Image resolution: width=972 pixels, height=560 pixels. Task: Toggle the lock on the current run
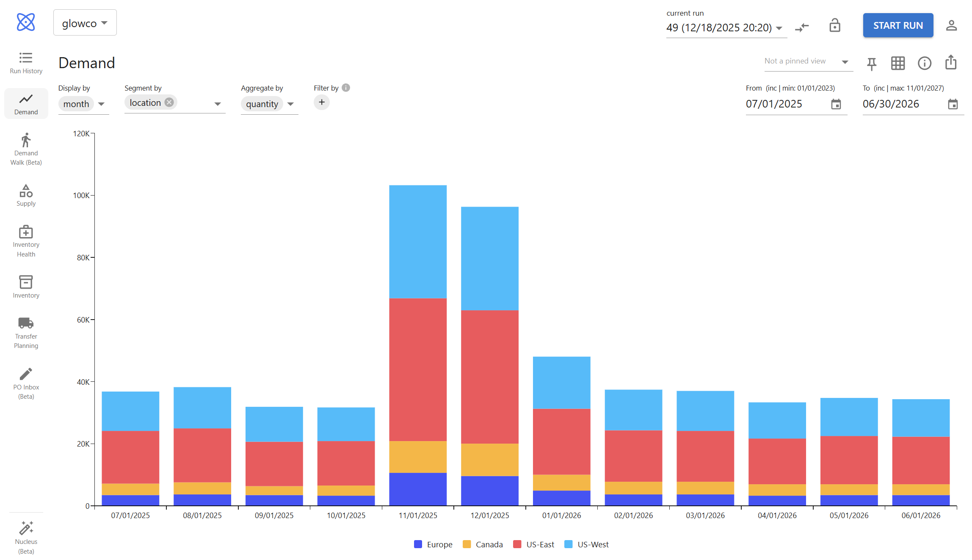[835, 25]
